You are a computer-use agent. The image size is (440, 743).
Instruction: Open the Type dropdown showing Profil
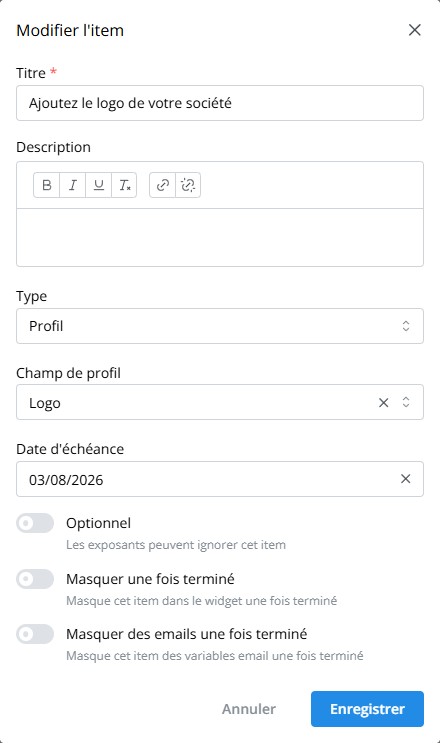pos(220,326)
